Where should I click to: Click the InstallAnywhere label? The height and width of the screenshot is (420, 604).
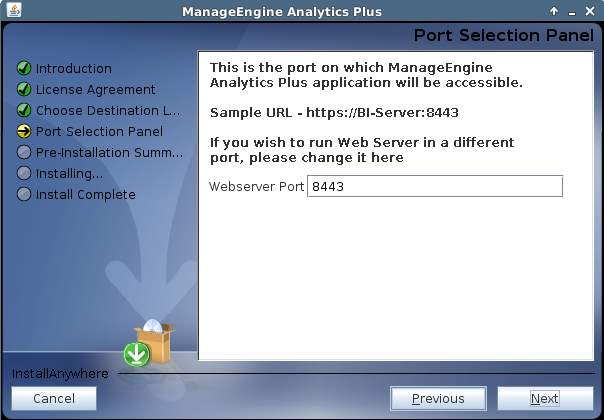(x=60, y=374)
